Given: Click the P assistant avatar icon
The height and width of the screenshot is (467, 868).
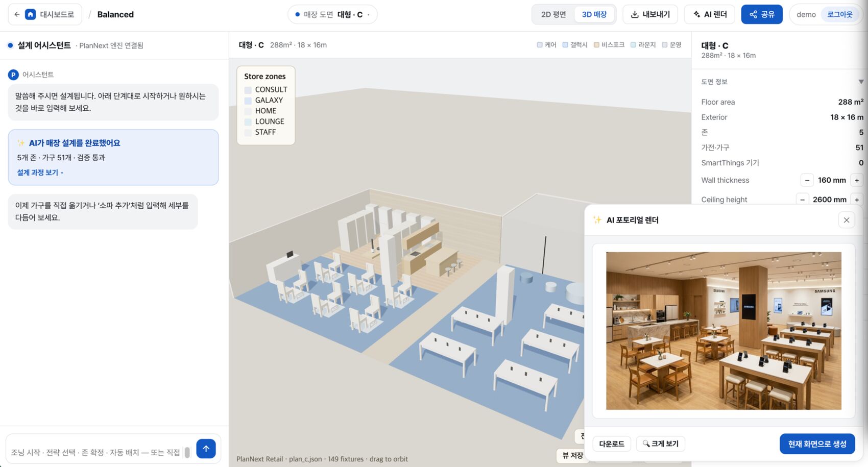Looking at the screenshot, I should pyautogui.click(x=13, y=75).
